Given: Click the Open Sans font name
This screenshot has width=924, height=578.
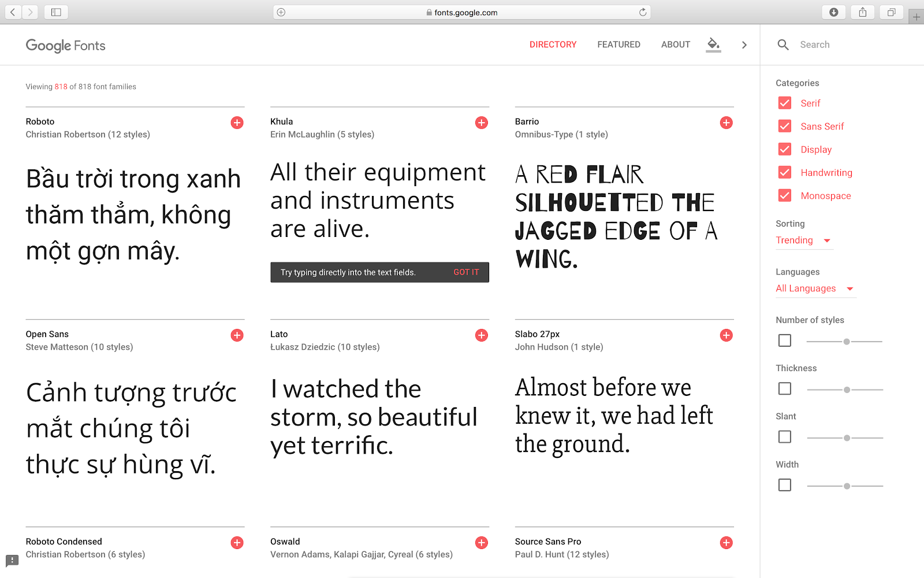Looking at the screenshot, I should tap(47, 334).
